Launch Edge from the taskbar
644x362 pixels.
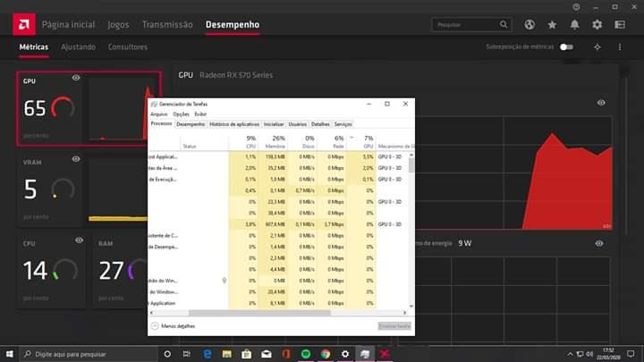207,354
